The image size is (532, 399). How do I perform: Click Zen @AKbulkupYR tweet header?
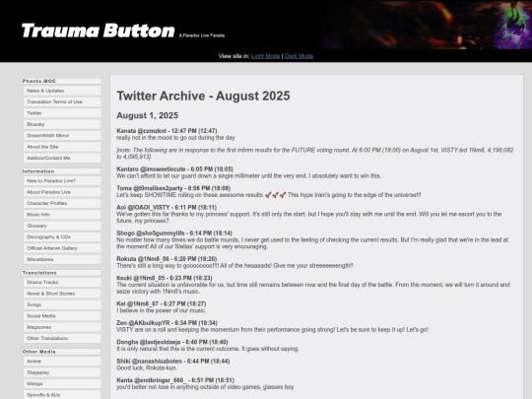(166, 323)
